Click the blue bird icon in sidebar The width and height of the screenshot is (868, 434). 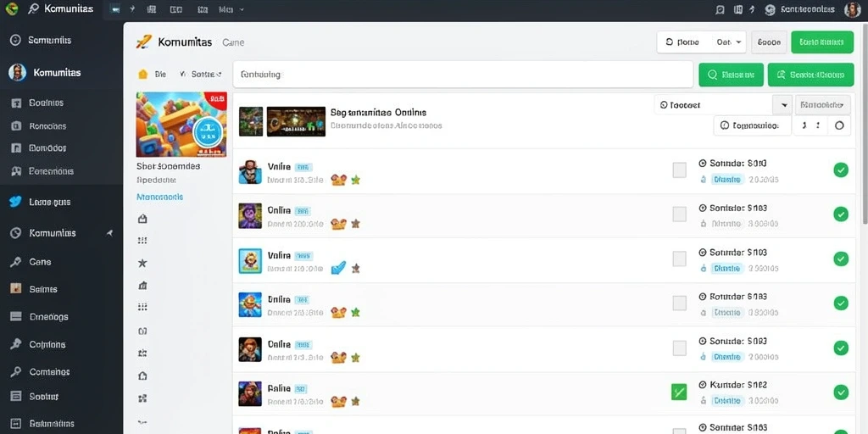click(x=15, y=202)
